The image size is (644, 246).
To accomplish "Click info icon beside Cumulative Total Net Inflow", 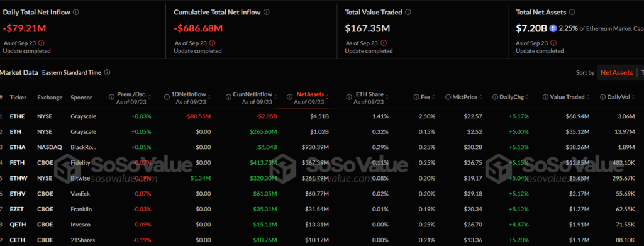I will click(267, 13).
